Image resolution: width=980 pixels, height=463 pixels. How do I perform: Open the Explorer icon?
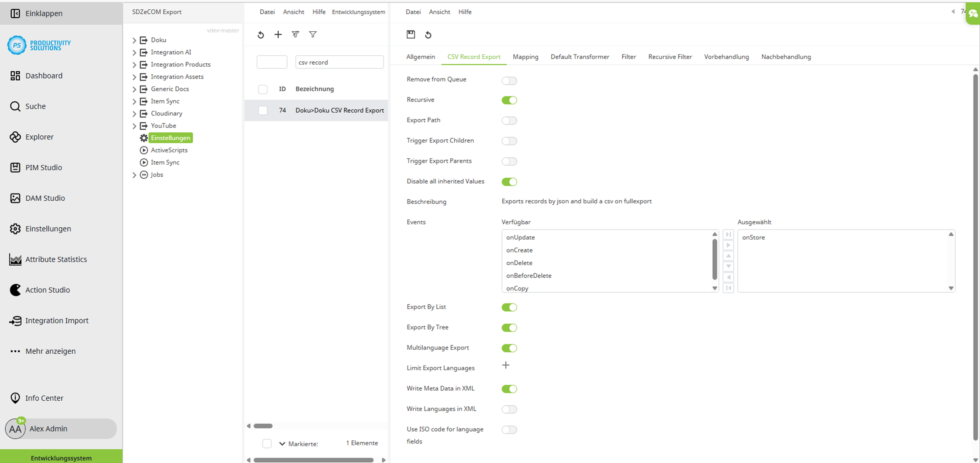click(x=15, y=137)
